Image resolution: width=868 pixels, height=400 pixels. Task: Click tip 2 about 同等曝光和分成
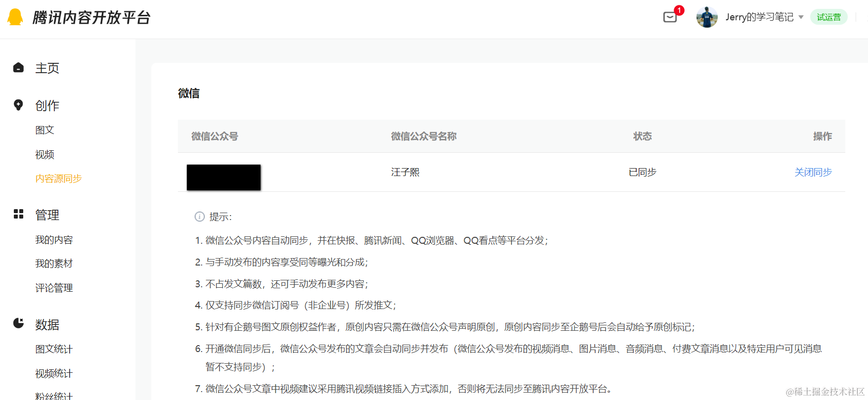(282, 262)
